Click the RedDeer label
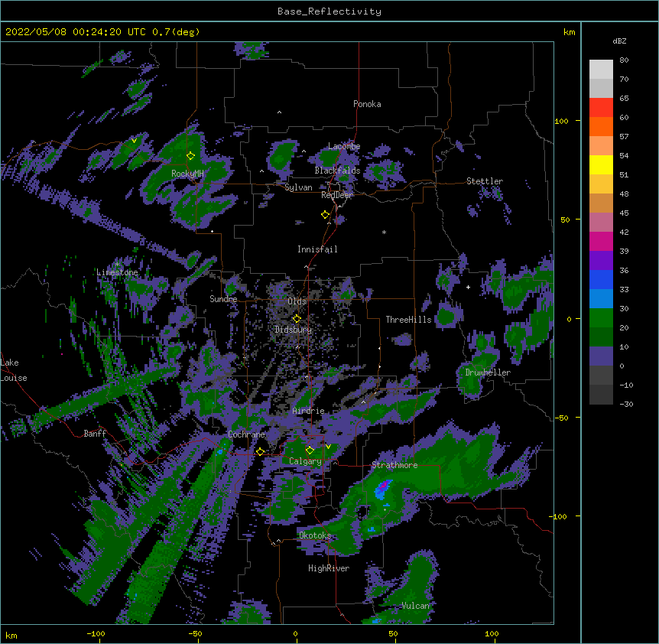The width and height of the screenshot is (659, 644). click(x=336, y=195)
